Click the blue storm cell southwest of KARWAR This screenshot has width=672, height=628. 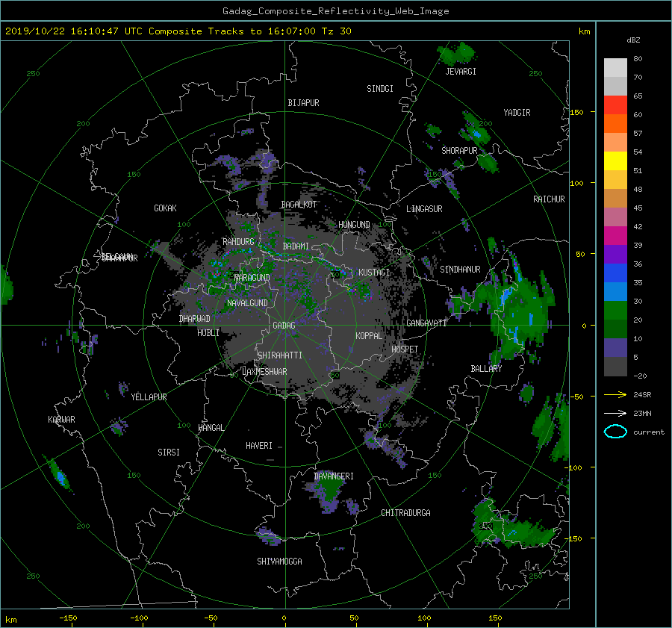pos(59,475)
